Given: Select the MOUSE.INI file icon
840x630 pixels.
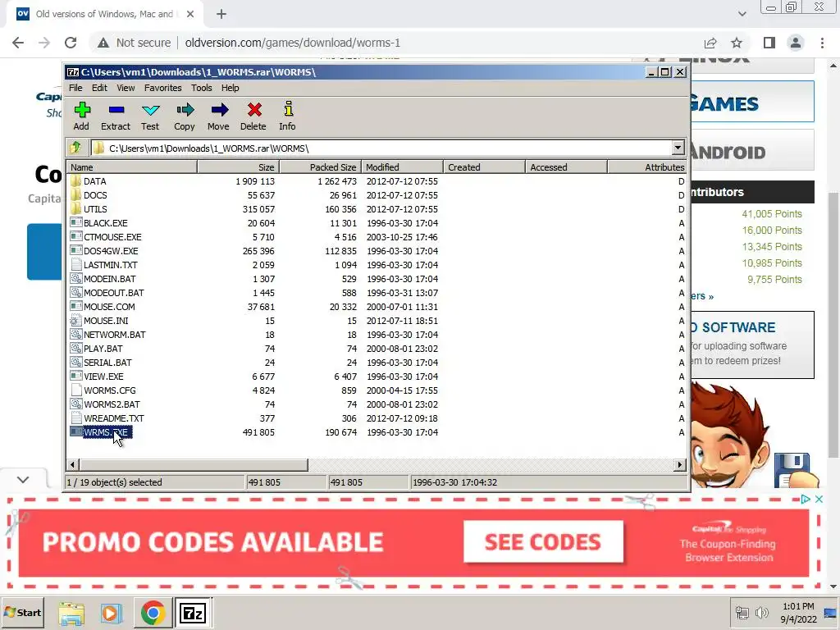Looking at the screenshot, I should 76,321.
